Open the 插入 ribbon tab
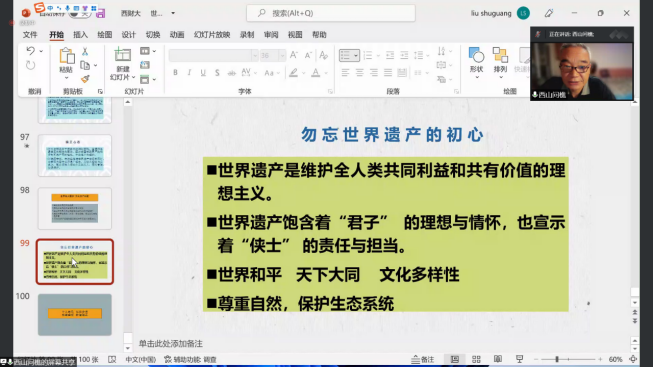Image resolution: width=653 pixels, height=368 pixels. pos(80,35)
